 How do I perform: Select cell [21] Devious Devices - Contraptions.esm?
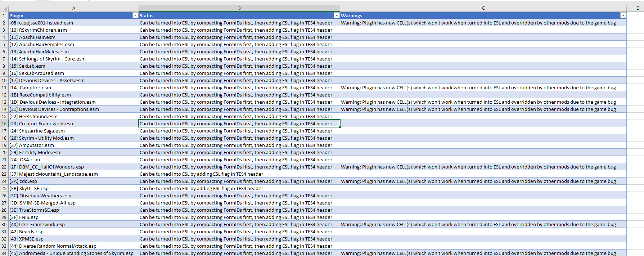(x=73, y=109)
